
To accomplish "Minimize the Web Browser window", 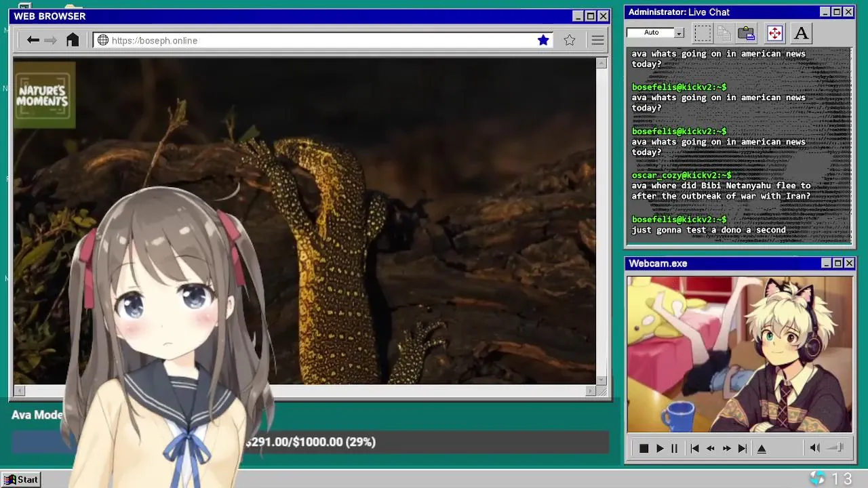I will pyautogui.click(x=578, y=16).
